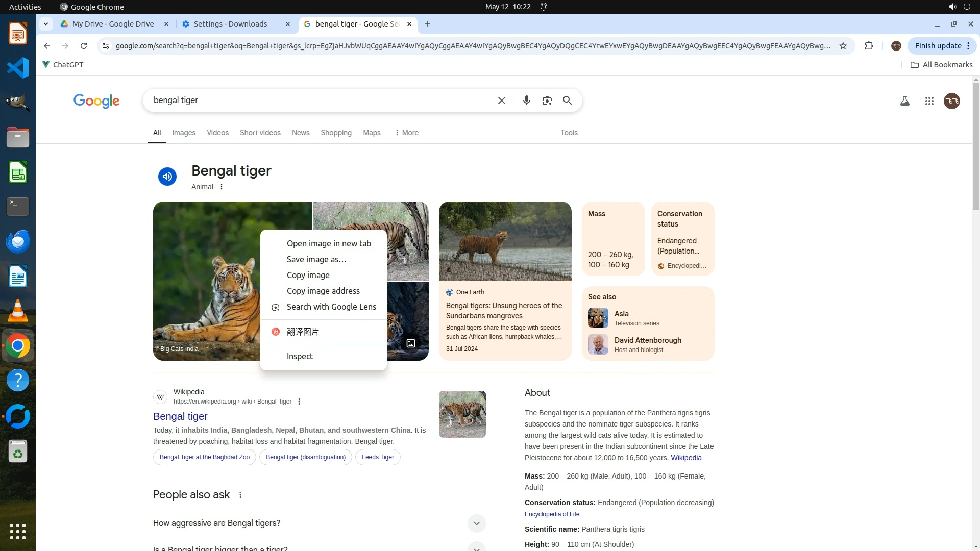The image size is (980, 551).
Task: Open Search by image camera icon
Action: pos(547,101)
